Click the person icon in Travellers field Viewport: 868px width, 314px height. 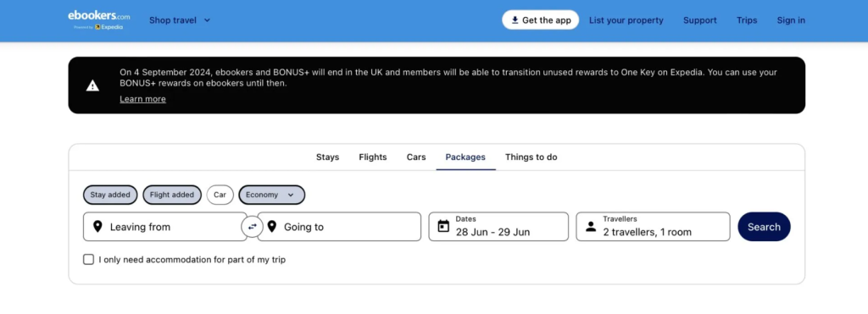591,227
